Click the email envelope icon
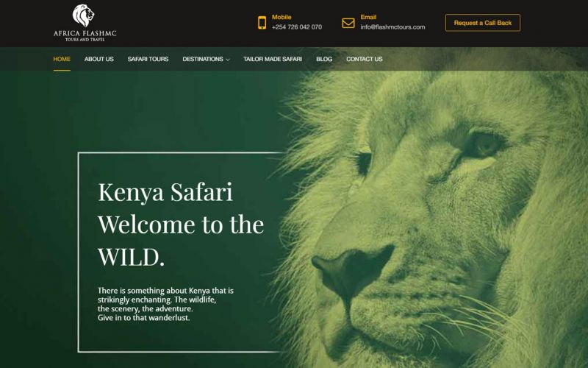Viewport: 588px width, 368px height. click(x=348, y=23)
